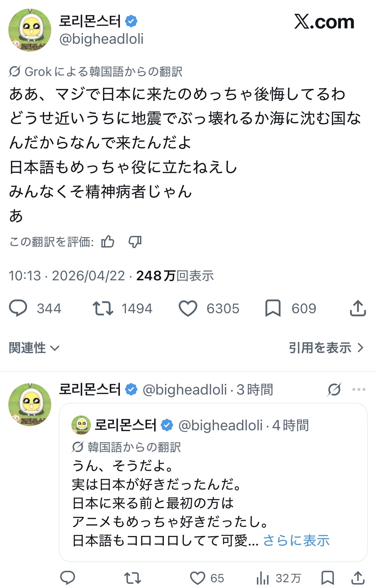The height and width of the screenshot is (588, 376).
Task: Bookmark the second post
Action: pyautogui.click(x=327, y=578)
